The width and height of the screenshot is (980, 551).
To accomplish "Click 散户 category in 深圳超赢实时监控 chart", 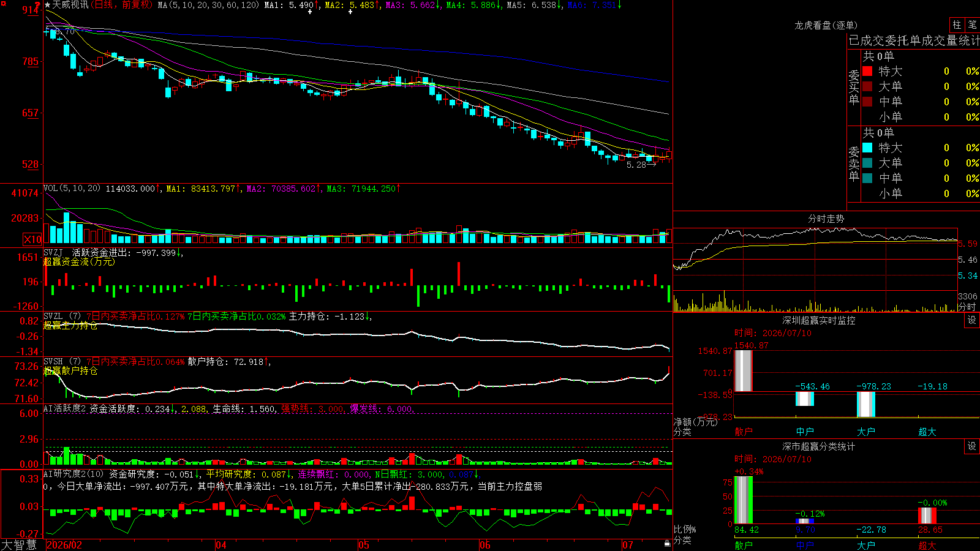I will (744, 432).
